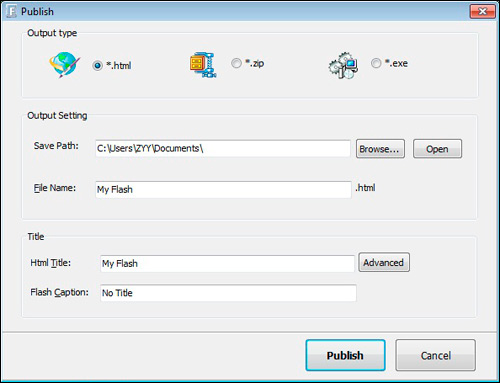Click the zip archive output icon

(203, 65)
